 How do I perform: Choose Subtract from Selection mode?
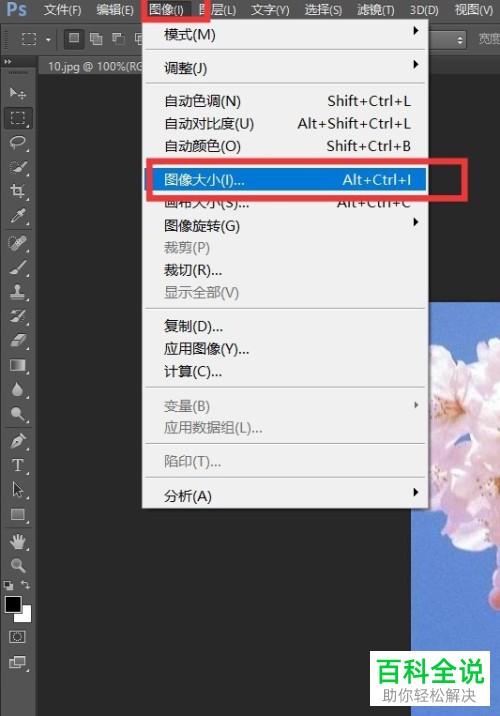click(x=118, y=39)
